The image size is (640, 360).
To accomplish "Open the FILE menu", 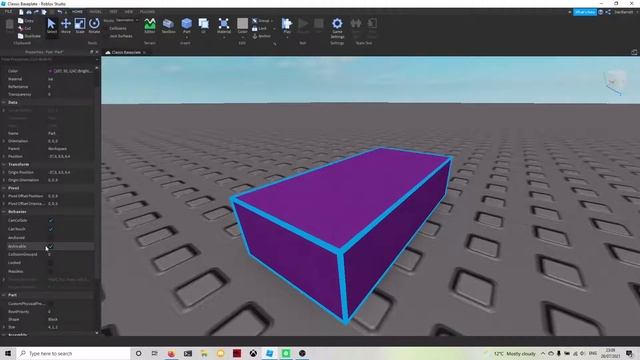I will point(8,12).
